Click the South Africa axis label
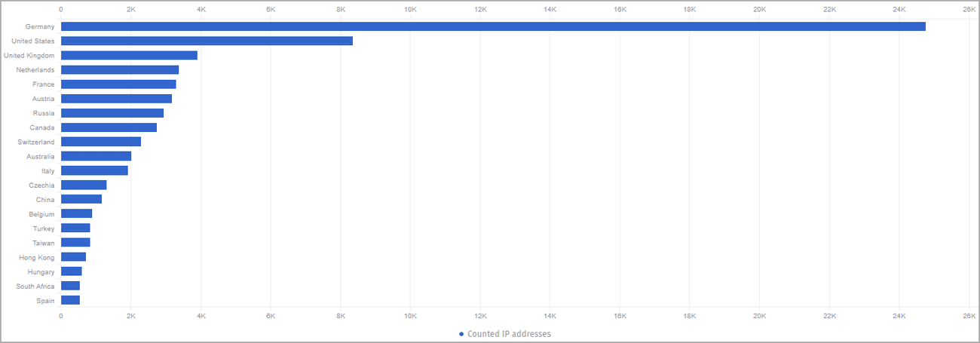The width and height of the screenshot is (980, 343). tap(35, 286)
